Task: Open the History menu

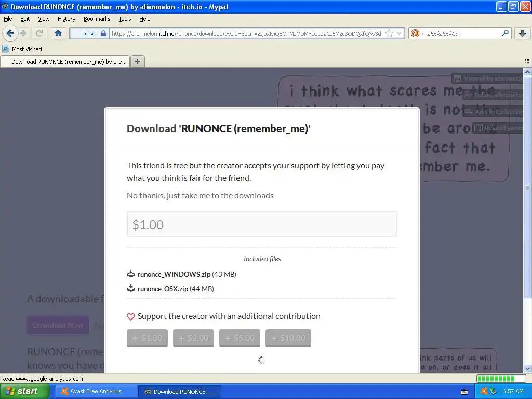Action: click(66, 19)
